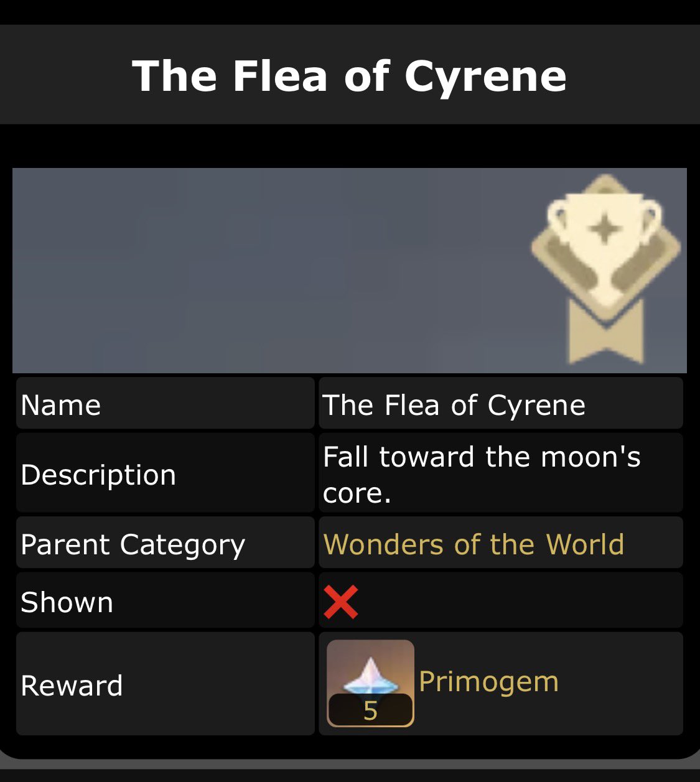Image resolution: width=700 pixels, height=782 pixels.
Task: Click the empty area right of Primogem text
Action: 621,684
